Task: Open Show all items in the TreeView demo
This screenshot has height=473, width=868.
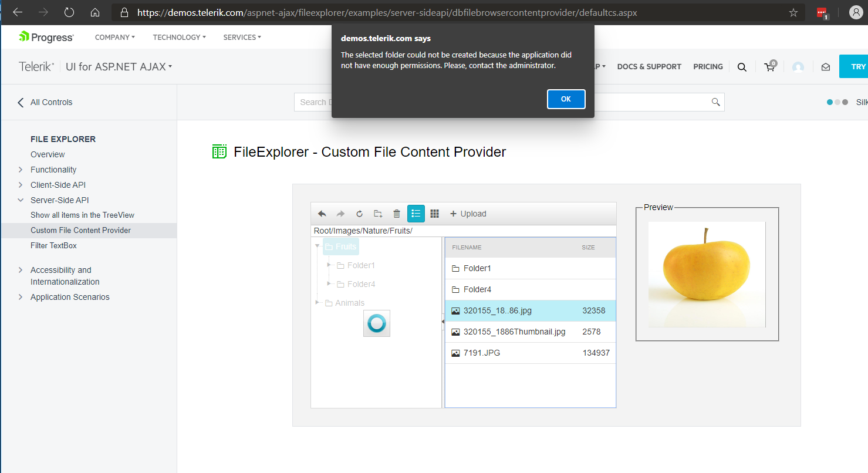Action: click(x=82, y=215)
